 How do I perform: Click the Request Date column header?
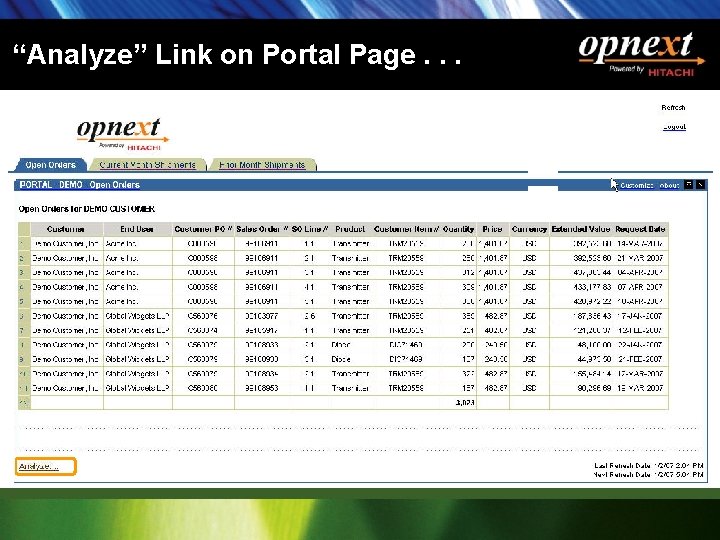coord(640,229)
